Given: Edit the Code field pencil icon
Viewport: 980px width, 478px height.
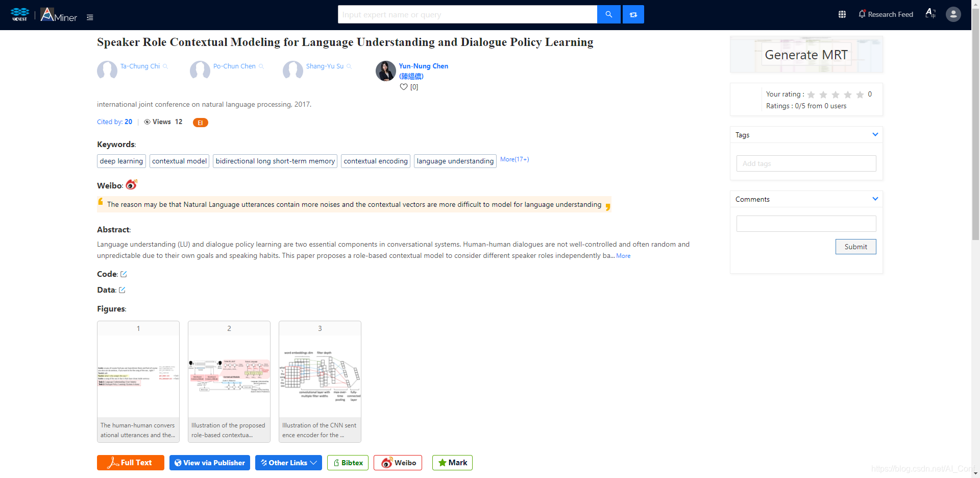Looking at the screenshot, I should point(124,274).
